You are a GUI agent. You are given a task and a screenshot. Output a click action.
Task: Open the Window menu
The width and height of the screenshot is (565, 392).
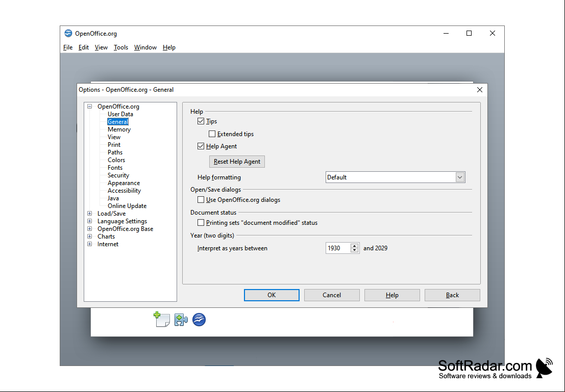(x=145, y=47)
